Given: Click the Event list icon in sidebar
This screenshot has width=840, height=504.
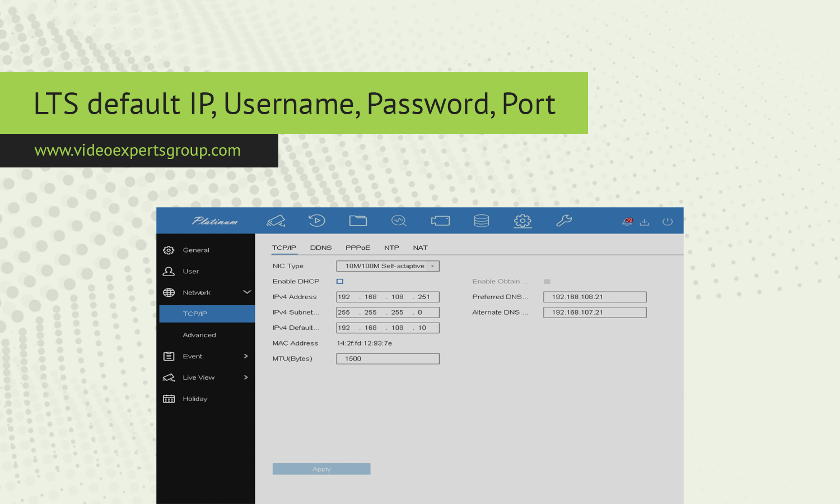Looking at the screenshot, I should [169, 356].
